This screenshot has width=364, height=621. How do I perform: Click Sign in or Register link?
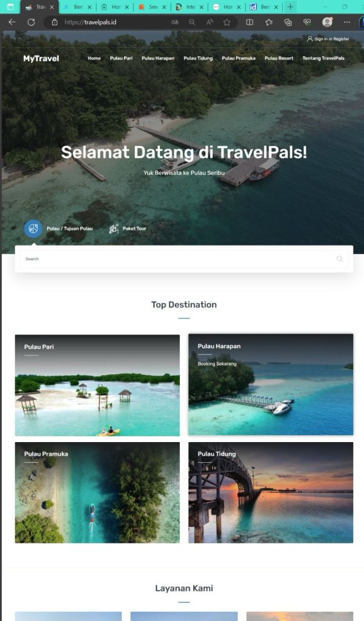(x=328, y=39)
